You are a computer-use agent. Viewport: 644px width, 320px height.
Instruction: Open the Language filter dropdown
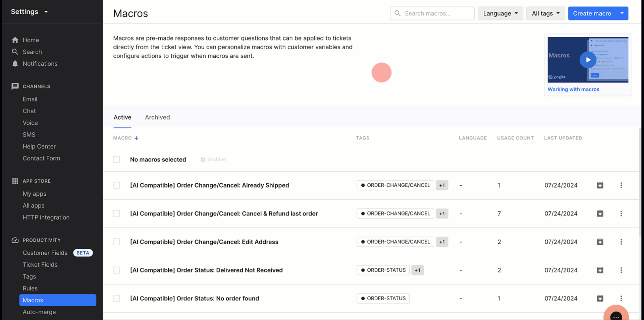pos(500,13)
